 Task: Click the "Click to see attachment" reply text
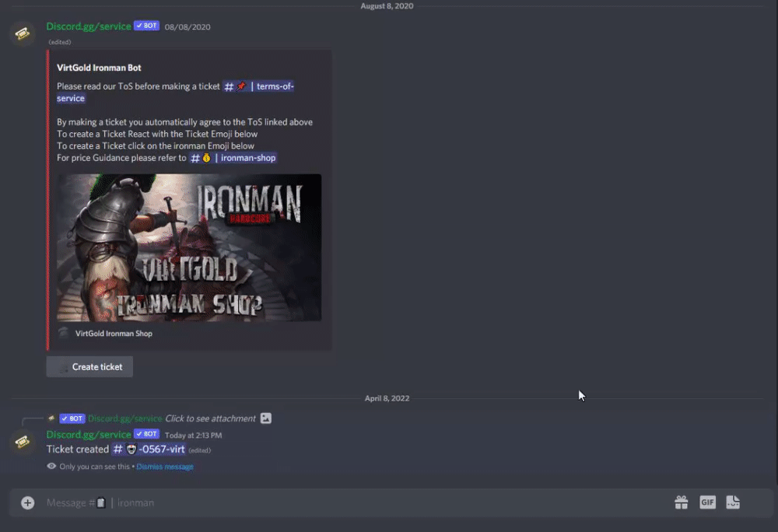pos(210,418)
